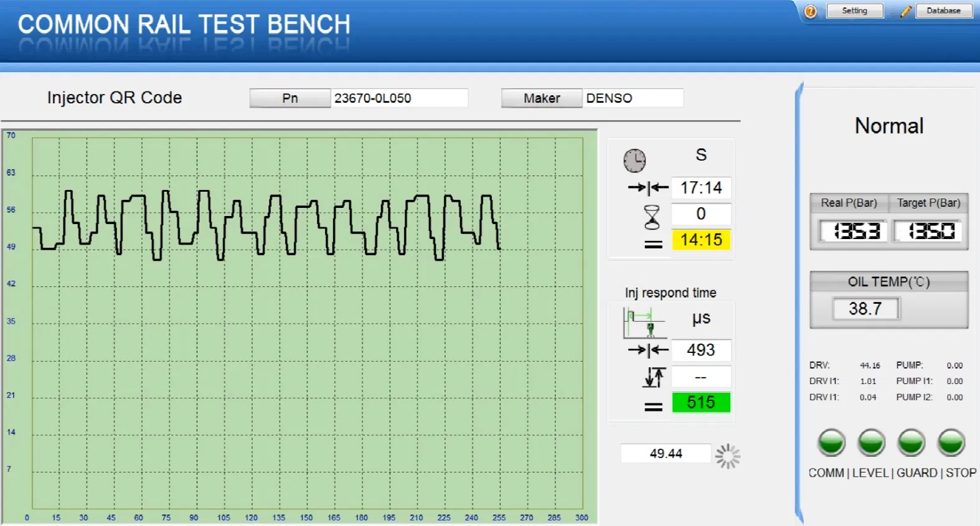Select the 493 respond time field
This screenshot has width=980, height=526.
click(701, 350)
